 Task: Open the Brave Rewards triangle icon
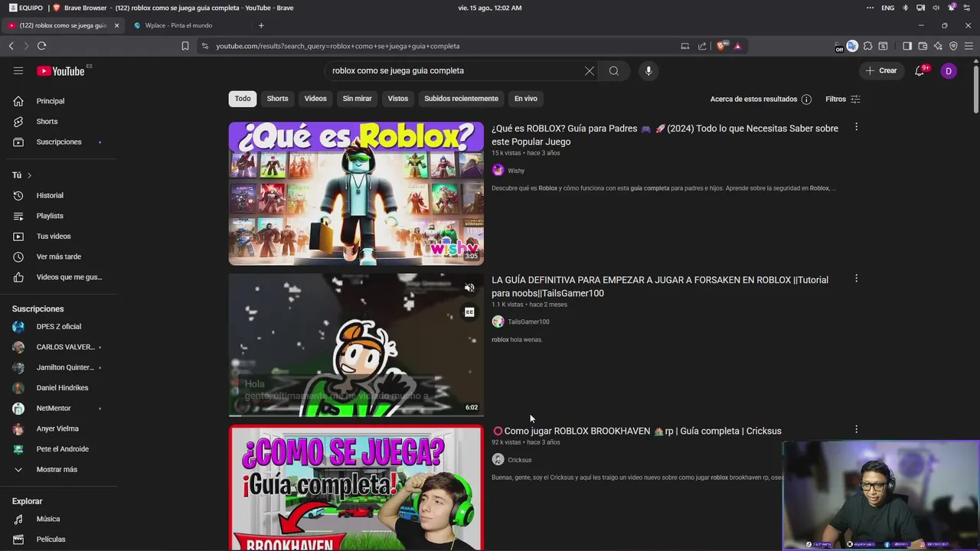[x=737, y=46]
